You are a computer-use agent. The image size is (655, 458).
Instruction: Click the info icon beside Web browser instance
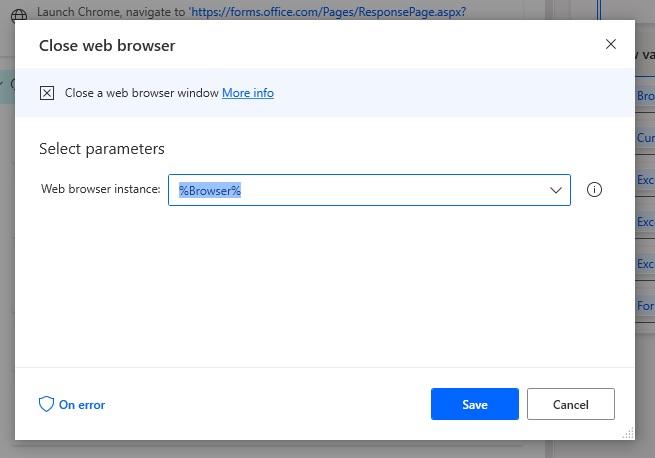[594, 190]
